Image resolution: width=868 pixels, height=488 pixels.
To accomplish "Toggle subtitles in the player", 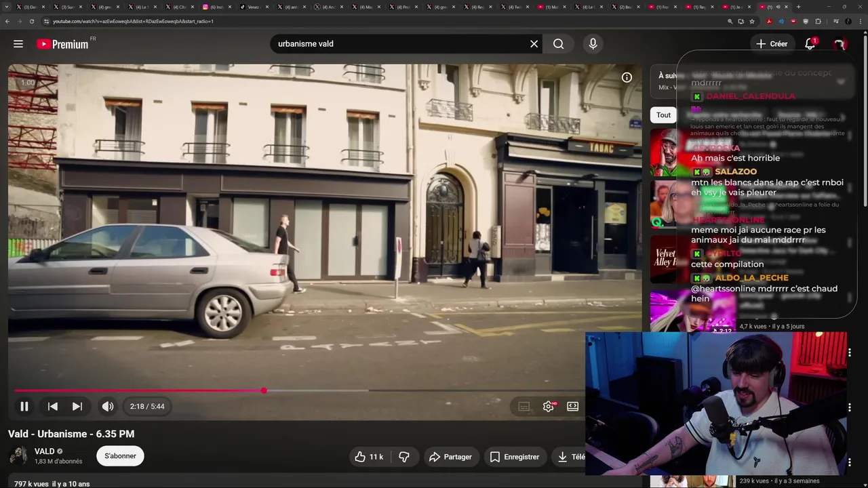I will tap(524, 406).
